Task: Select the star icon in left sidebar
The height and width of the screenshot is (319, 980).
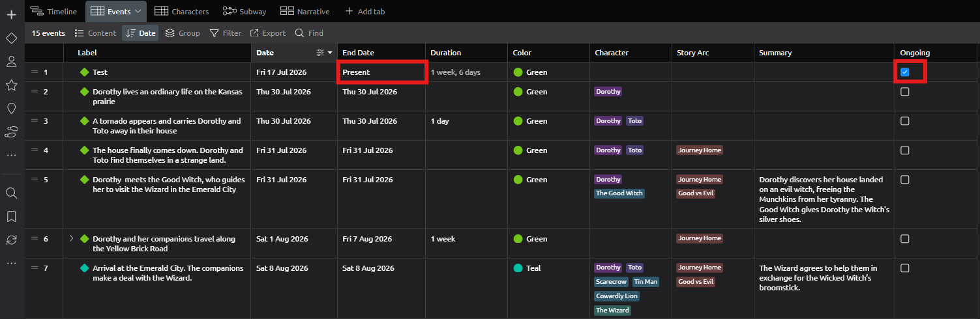Action: (11, 85)
